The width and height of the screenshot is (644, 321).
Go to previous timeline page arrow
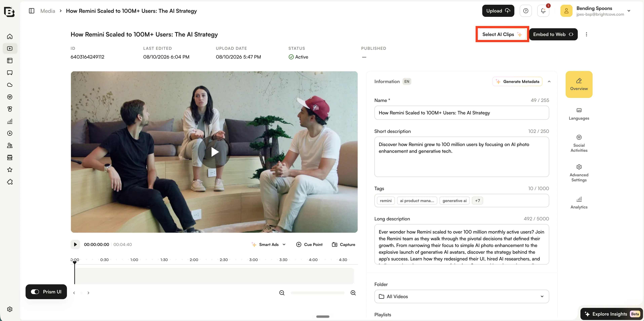(74, 293)
